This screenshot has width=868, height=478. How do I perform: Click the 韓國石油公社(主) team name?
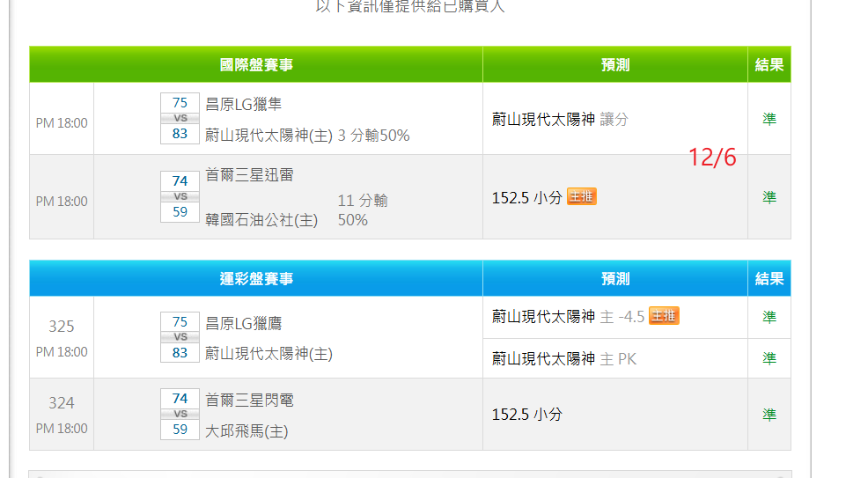pyautogui.click(x=261, y=219)
